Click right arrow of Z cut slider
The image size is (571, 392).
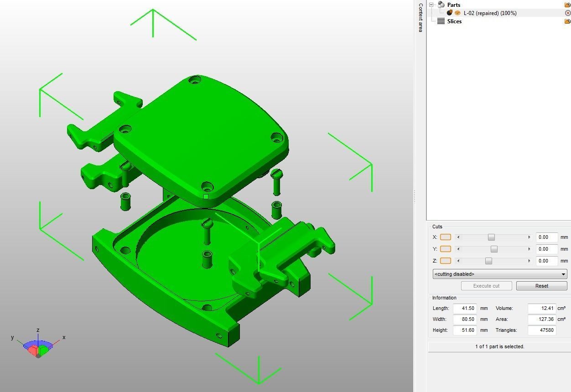click(x=529, y=261)
